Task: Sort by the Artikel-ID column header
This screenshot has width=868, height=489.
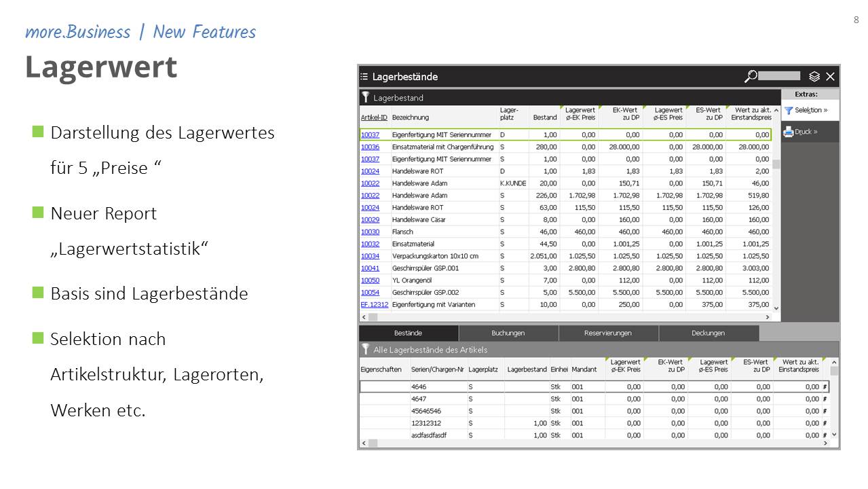Action: 374,117
